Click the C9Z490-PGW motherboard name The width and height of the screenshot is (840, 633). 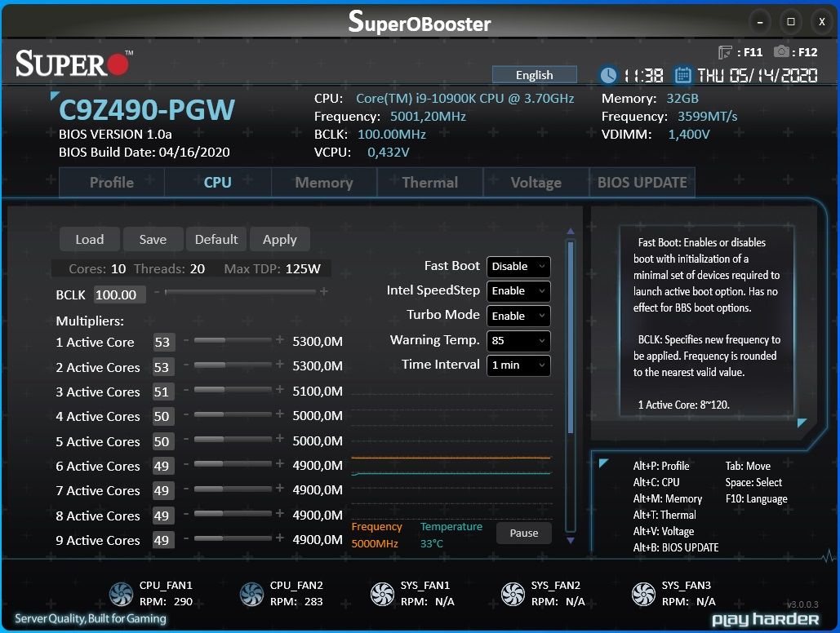[x=147, y=110]
